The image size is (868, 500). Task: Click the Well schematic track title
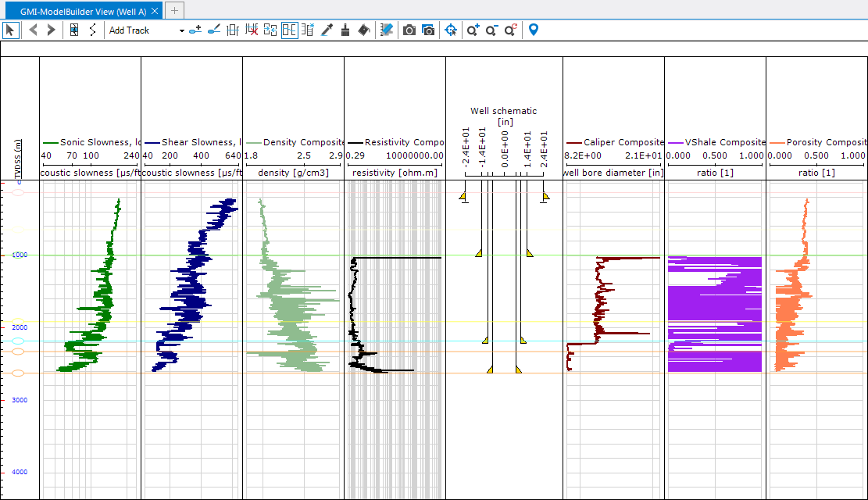pyautogui.click(x=503, y=111)
